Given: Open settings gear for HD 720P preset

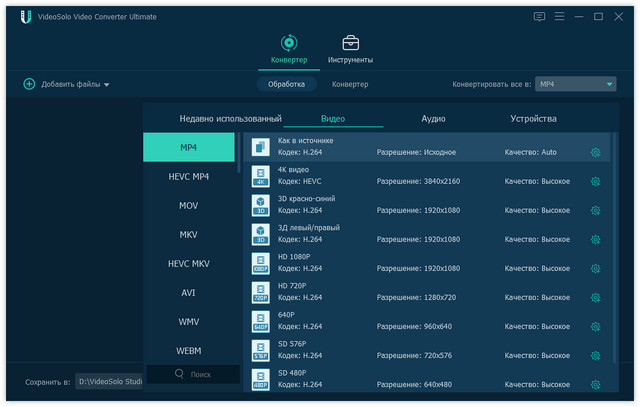Looking at the screenshot, I should pyautogui.click(x=595, y=298).
